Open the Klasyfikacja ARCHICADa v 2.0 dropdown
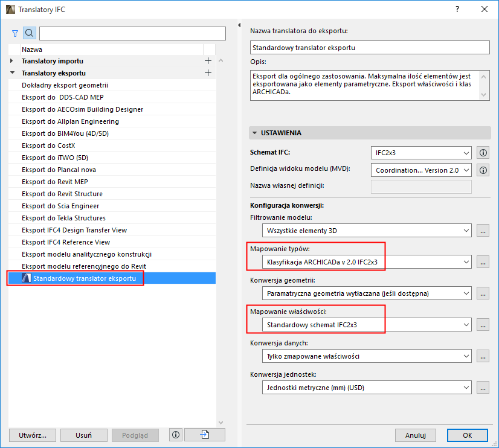 click(367, 262)
